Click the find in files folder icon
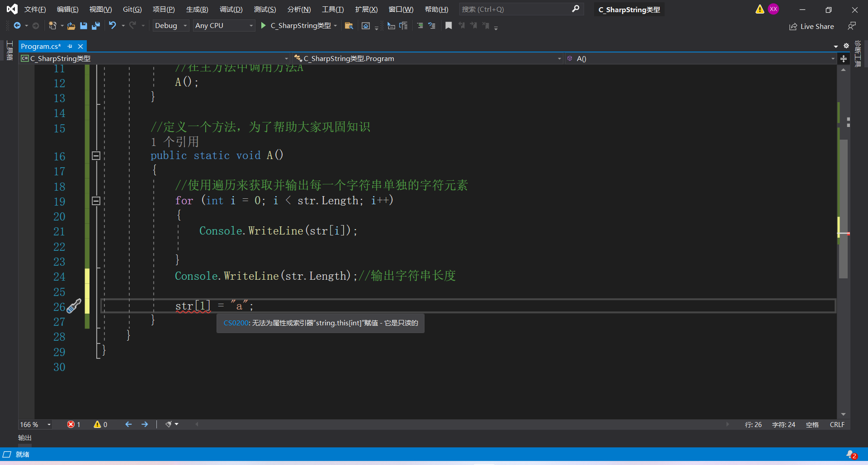Viewport: 868px width, 465px height. point(349,26)
